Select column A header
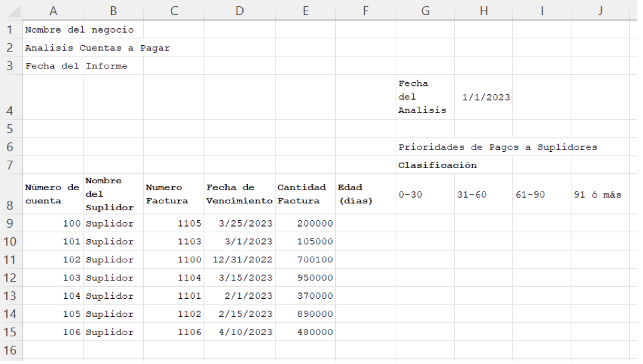The width and height of the screenshot is (643, 364). coord(53,10)
